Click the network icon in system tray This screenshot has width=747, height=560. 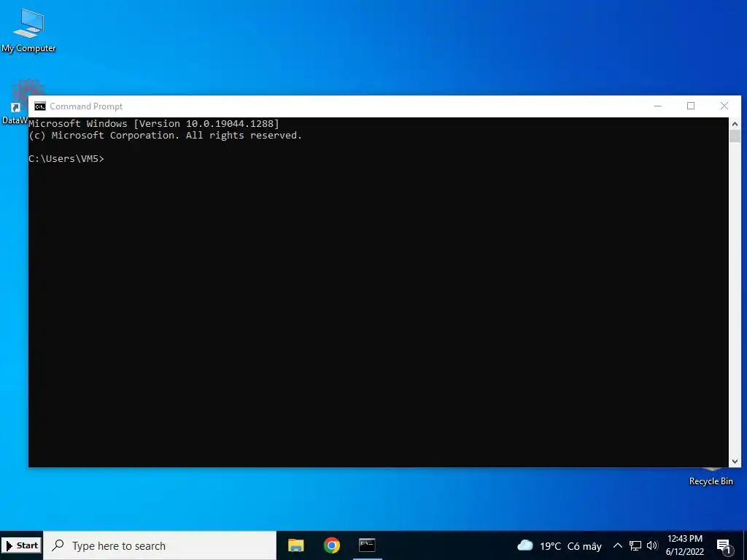(x=635, y=545)
